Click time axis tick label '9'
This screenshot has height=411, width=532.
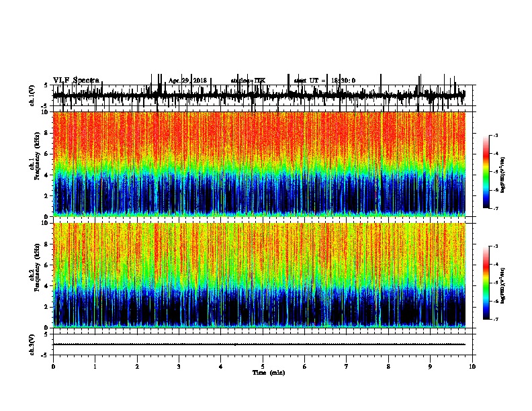[430, 367]
